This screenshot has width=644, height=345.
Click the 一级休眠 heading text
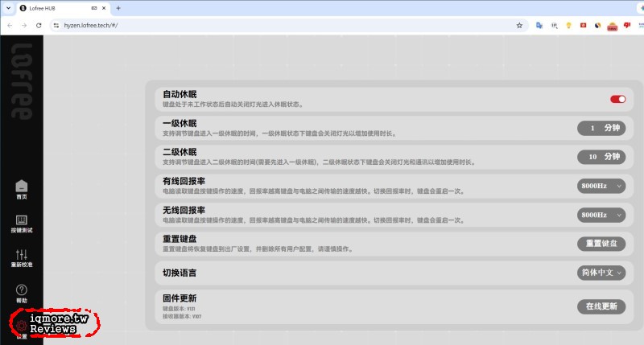pos(180,124)
